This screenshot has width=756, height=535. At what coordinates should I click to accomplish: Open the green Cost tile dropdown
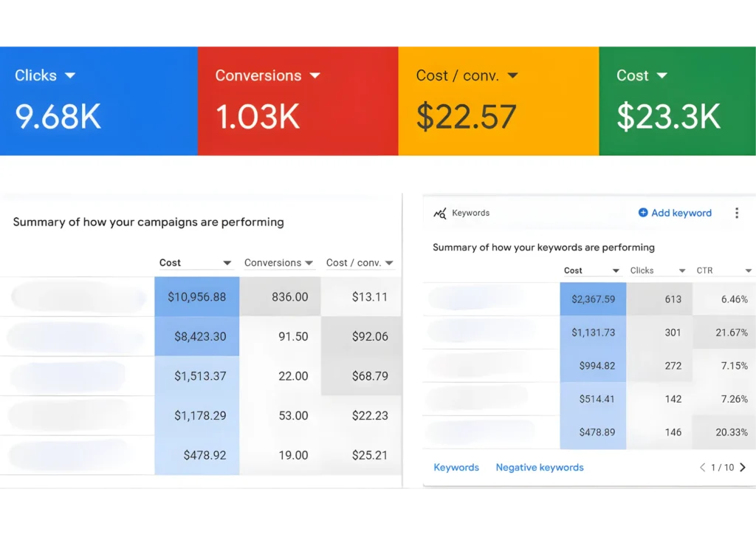point(661,75)
